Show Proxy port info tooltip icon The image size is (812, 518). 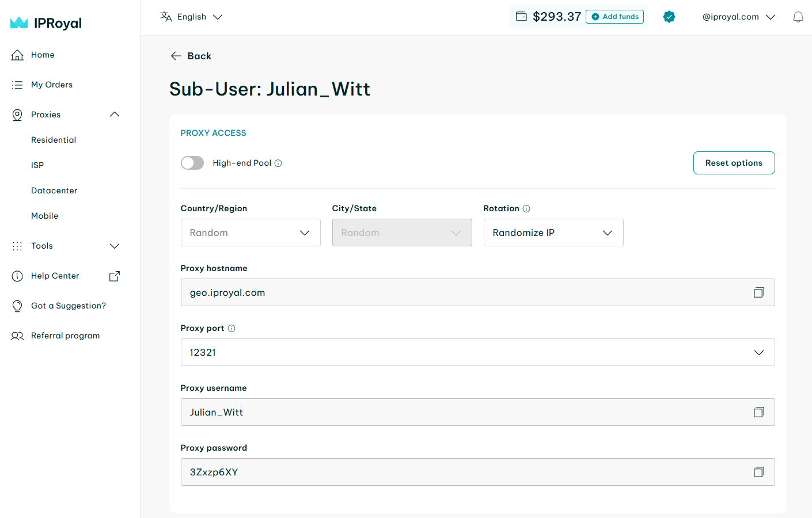tap(232, 328)
